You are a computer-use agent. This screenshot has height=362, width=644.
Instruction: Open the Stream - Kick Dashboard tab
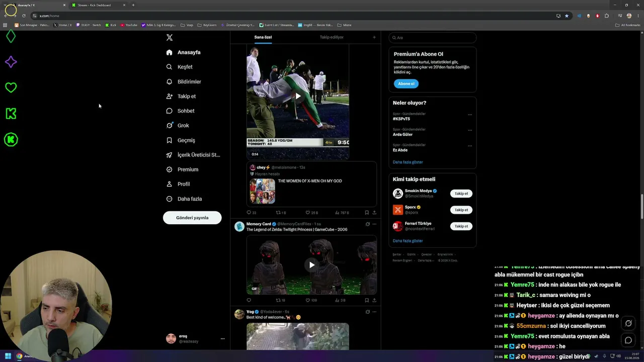click(98, 5)
